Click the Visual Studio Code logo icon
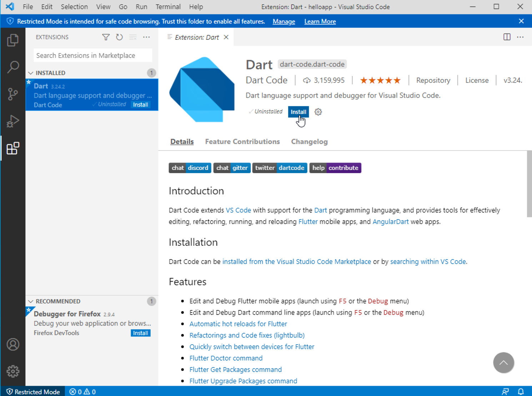Viewport: 532px width, 396px height. click(x=10, y=6)
